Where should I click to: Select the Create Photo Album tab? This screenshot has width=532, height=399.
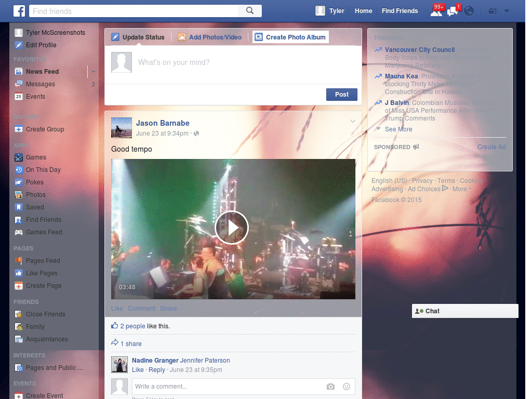(x=290, y=37)
